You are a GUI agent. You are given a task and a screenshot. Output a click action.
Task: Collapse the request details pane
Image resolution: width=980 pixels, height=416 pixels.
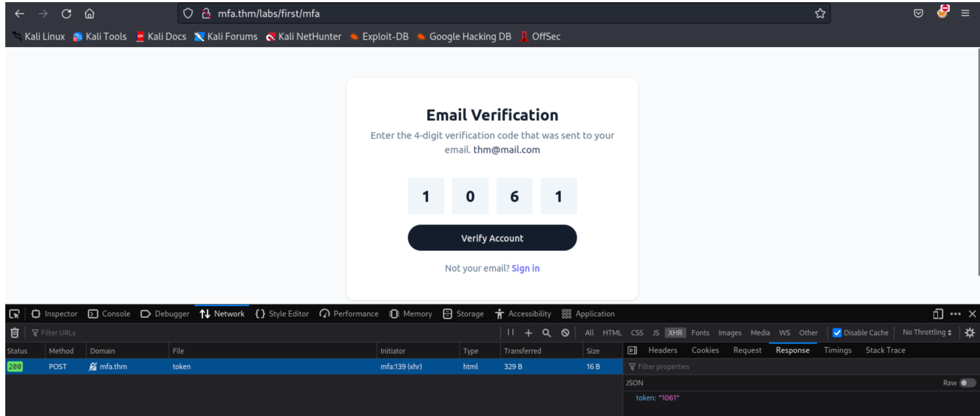pyautogui.click(x=632, y=350)
